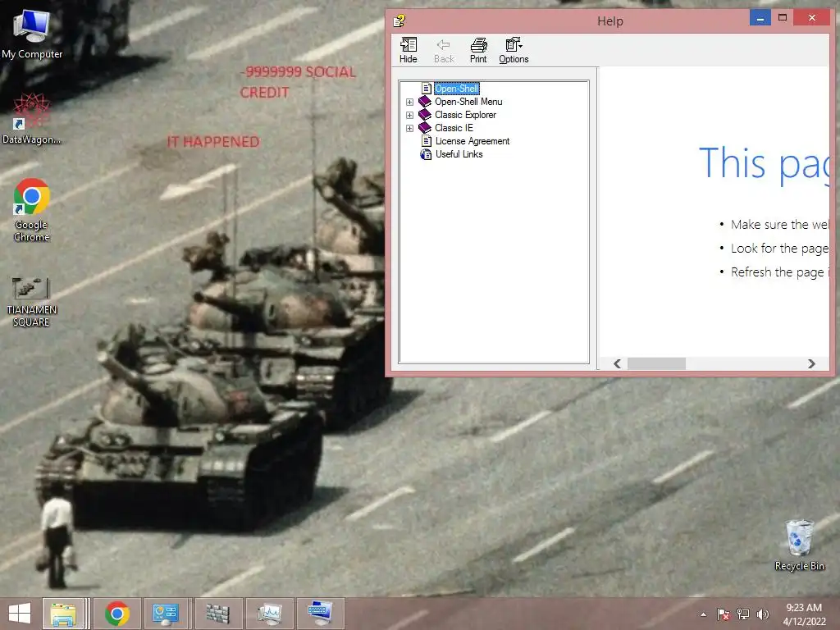The width and height of the screenshot is (840, 630).
Task: Click the Classic Explorer book icon
Action: tap(425, 115)
